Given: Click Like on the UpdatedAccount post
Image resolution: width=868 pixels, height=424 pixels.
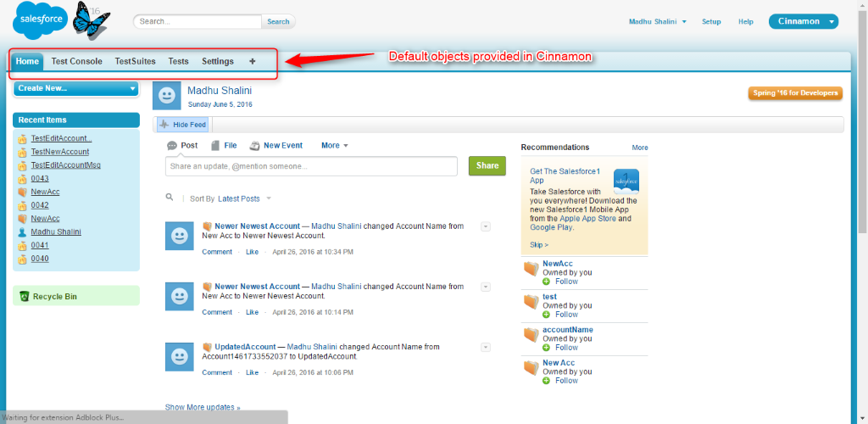Looking at the screenshot, I should coord(252,372).
